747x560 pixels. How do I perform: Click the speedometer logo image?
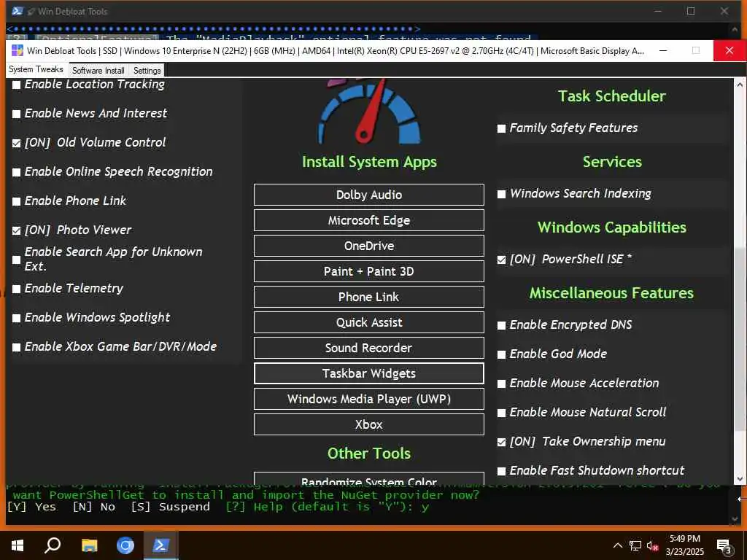click(x=369, y=112)
